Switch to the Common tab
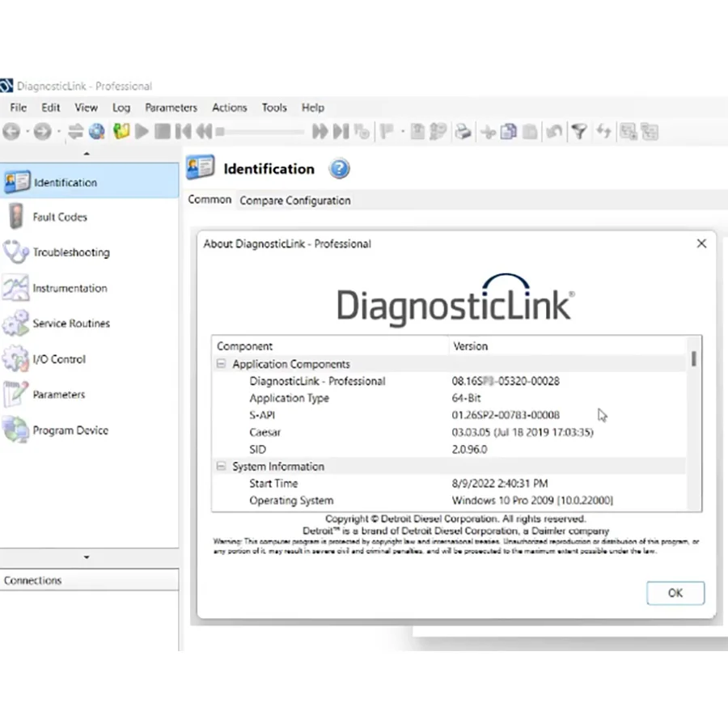Screen dimensions: 728x728 coord(210,200)
